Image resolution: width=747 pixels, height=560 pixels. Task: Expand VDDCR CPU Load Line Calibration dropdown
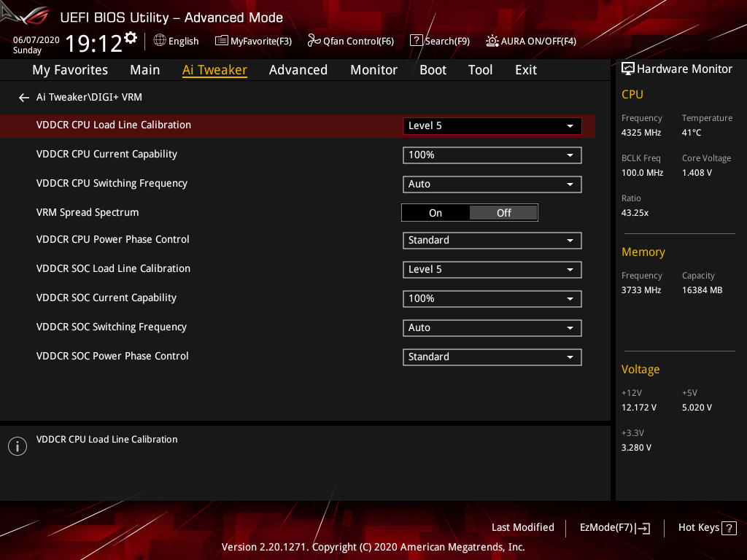coord(492,125)
